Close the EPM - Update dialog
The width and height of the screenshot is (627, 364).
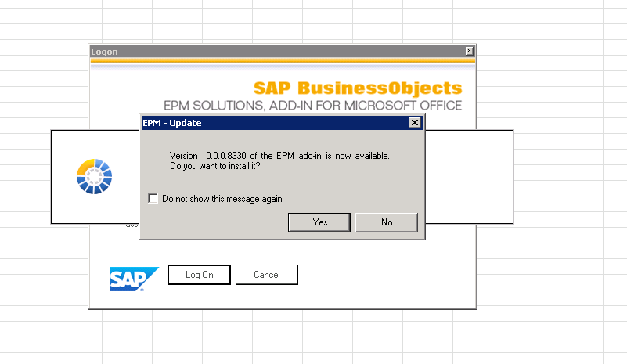[415, 123]
